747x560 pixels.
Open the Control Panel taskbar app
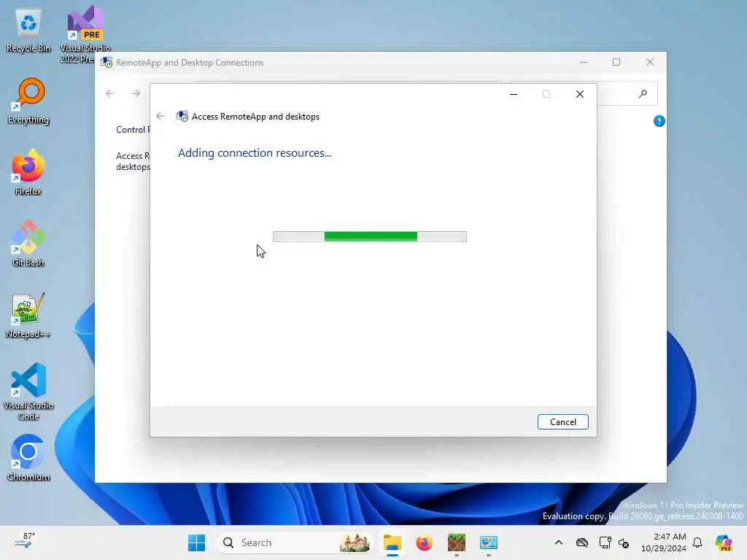pos(488,542)
